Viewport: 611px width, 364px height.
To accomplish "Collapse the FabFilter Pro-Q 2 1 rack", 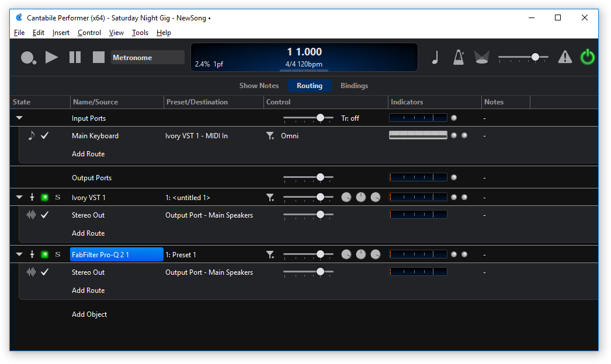I will (19, 254).
